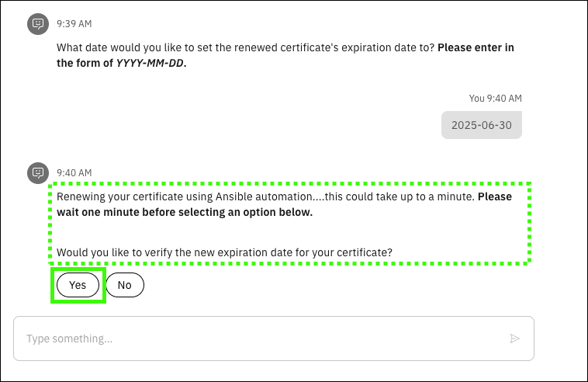Click the bold "Please" after "up to a minute."
This screenshot has height=382, width=588.
point(495,196)
